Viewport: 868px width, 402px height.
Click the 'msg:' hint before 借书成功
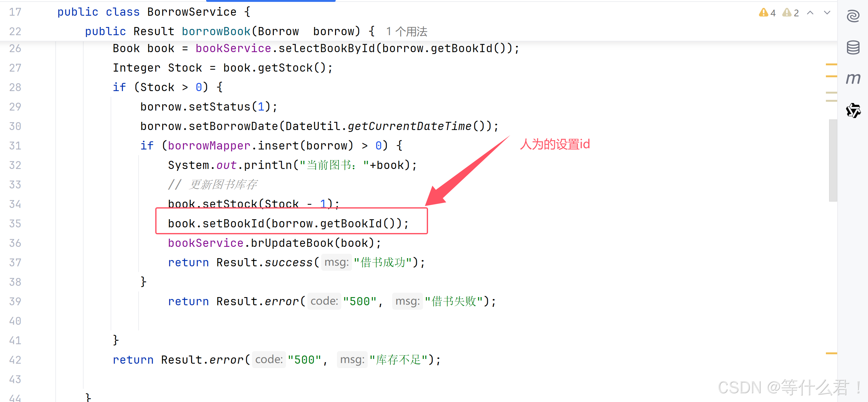coord(336,262)
